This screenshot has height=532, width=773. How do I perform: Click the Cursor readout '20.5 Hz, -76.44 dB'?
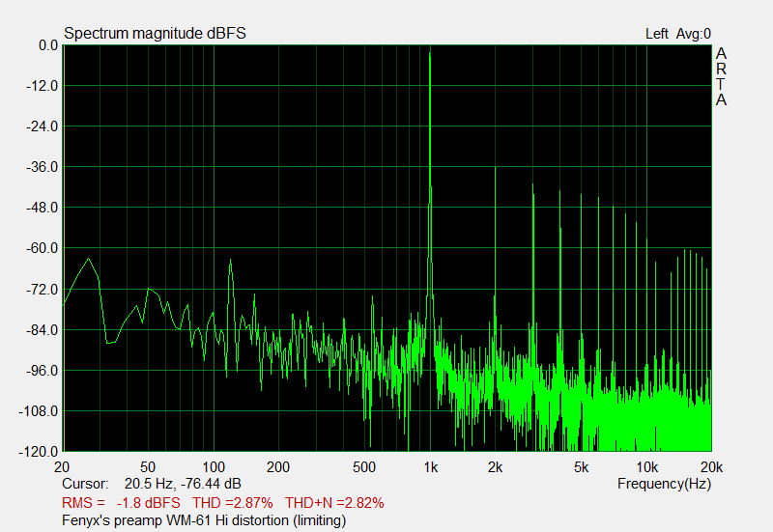183,484
